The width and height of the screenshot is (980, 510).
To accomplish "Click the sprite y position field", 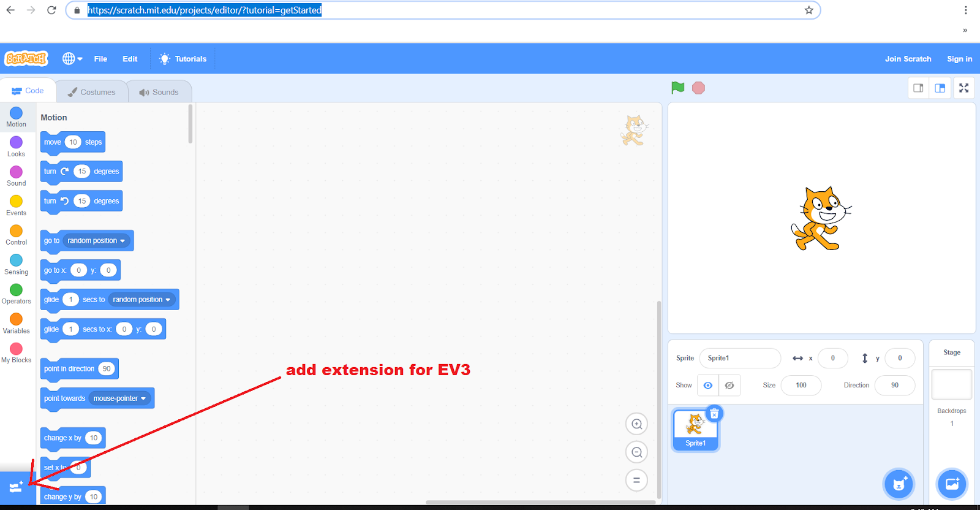I will coord(900,358).
